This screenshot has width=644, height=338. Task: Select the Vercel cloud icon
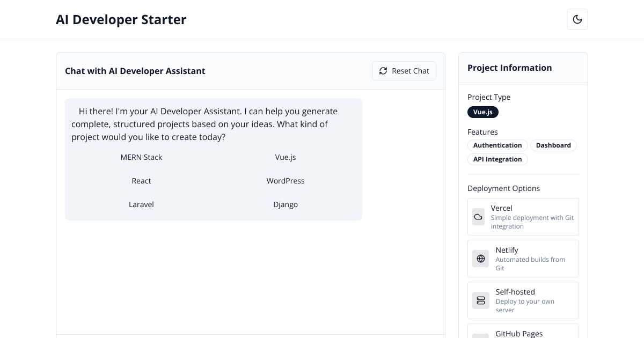tap(478, 217)
